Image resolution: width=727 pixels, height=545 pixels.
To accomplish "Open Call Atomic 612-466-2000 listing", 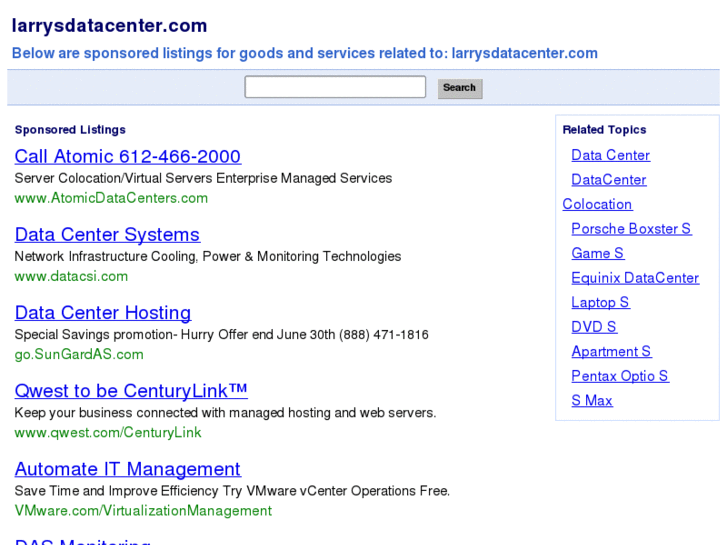I will [x=128, y=156].
